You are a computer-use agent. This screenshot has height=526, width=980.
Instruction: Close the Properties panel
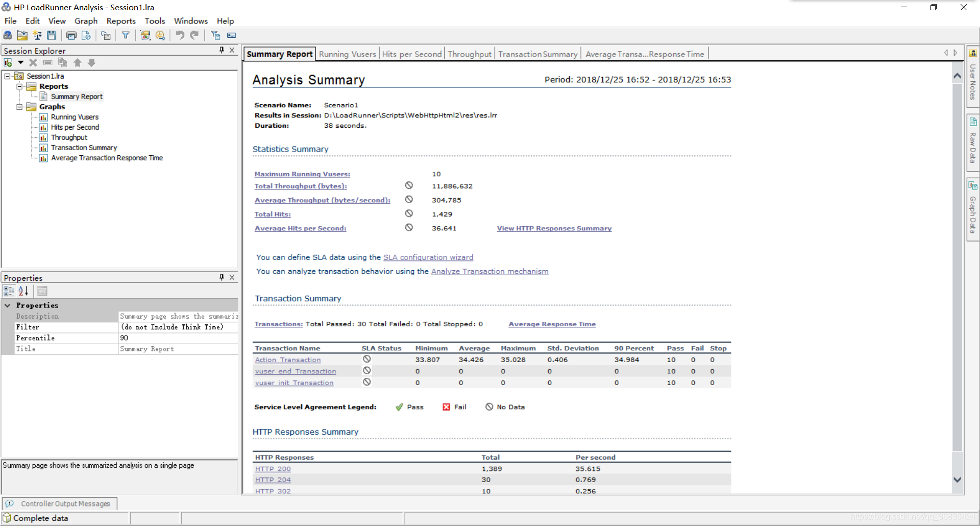pos(232,277)
